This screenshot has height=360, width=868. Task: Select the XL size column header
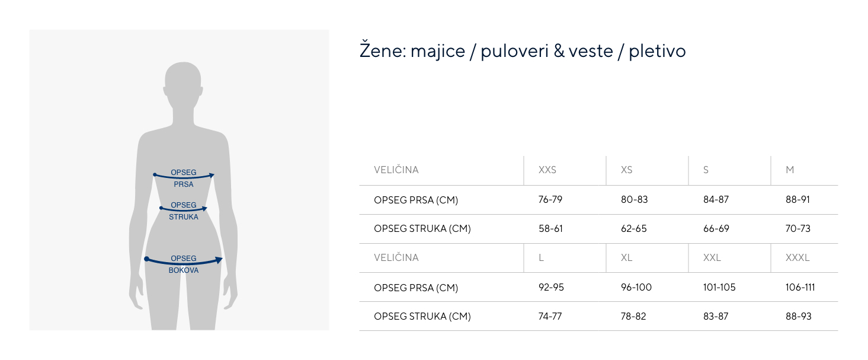[627, 258]
